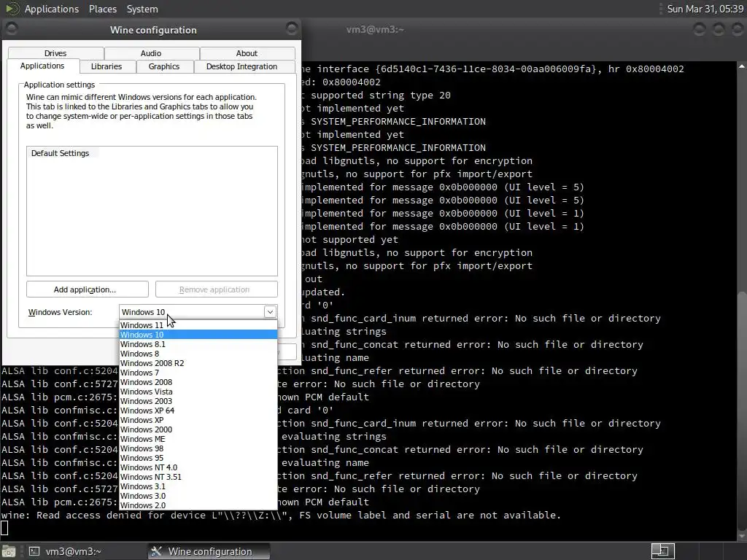Pick Windows 95 version
This screenshot has width=747, height=560.
198,458
